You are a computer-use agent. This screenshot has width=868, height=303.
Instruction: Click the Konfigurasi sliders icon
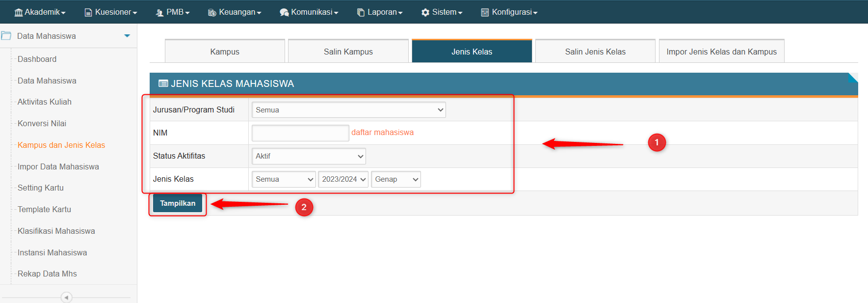pos(485,12)
